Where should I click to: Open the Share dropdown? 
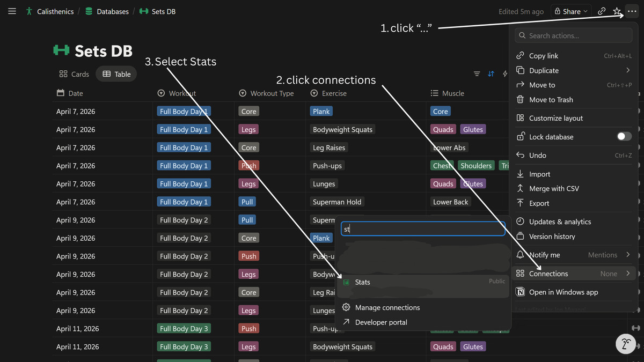click(x=570, y=11)
